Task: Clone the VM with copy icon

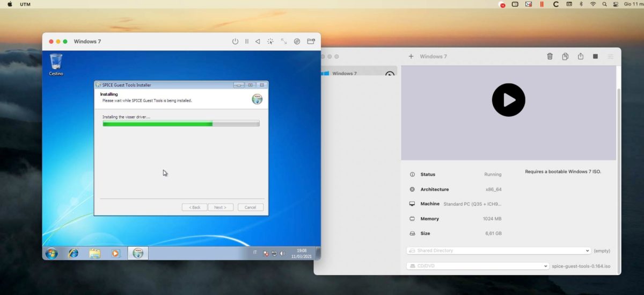Action: (565, 56)
